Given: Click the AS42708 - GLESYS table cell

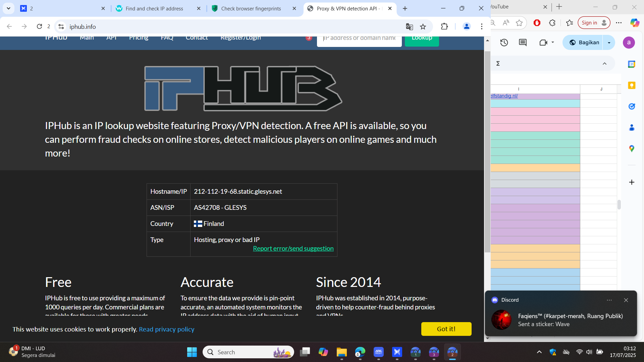Looking at the screenshot, I should pyautogui.click(x=264, y=207).
